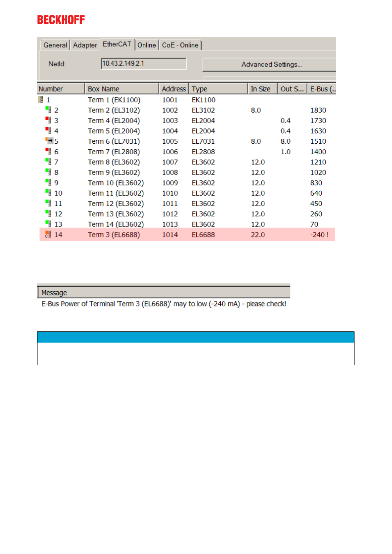Viewport: 392px width, 554px height.
Task: Click the EK1100 coupler icon in row 1
Action: tap(41, 99)
